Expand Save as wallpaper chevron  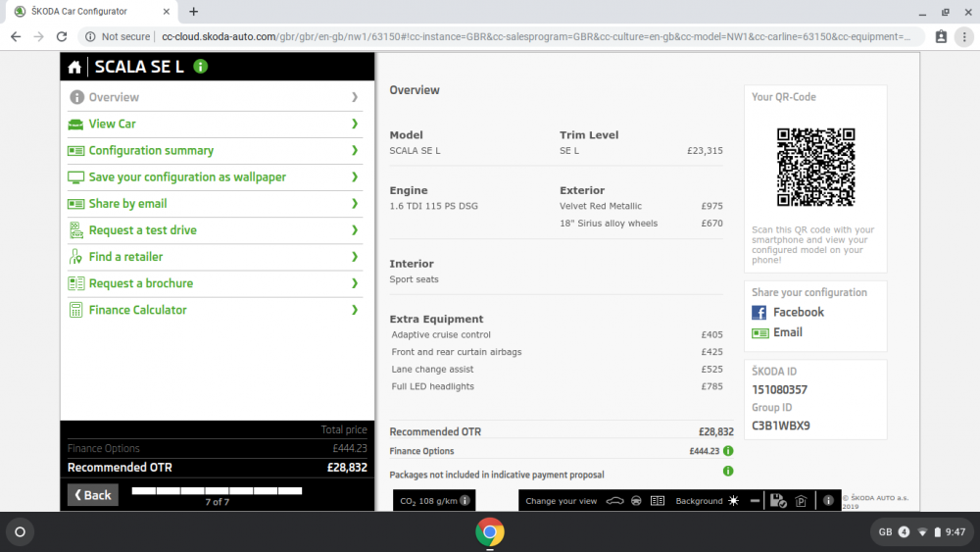click(x=355, y=176)
